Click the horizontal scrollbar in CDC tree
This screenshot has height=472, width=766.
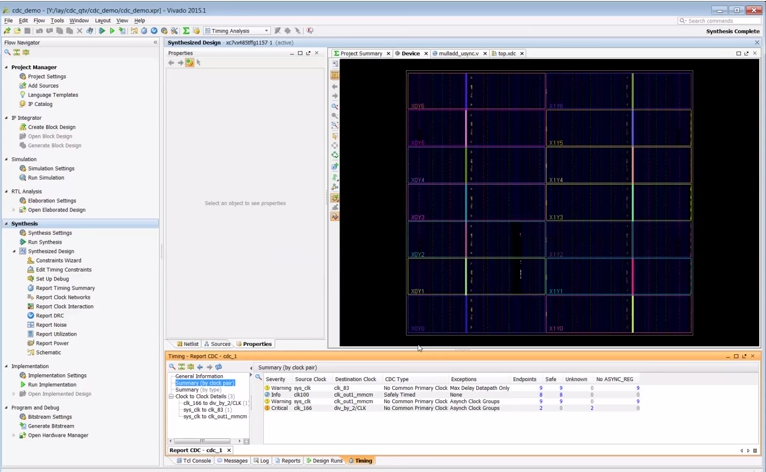pyautogui.click(x=201, y=441)
